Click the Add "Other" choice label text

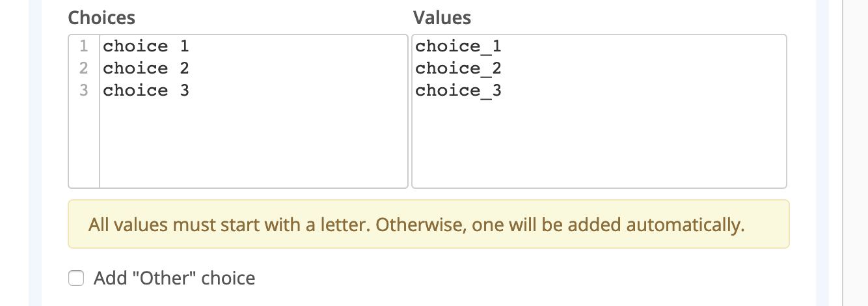[174, 279]
